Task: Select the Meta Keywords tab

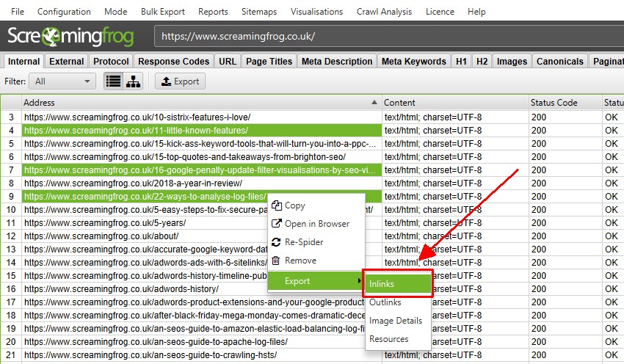Action: [414, 61]
